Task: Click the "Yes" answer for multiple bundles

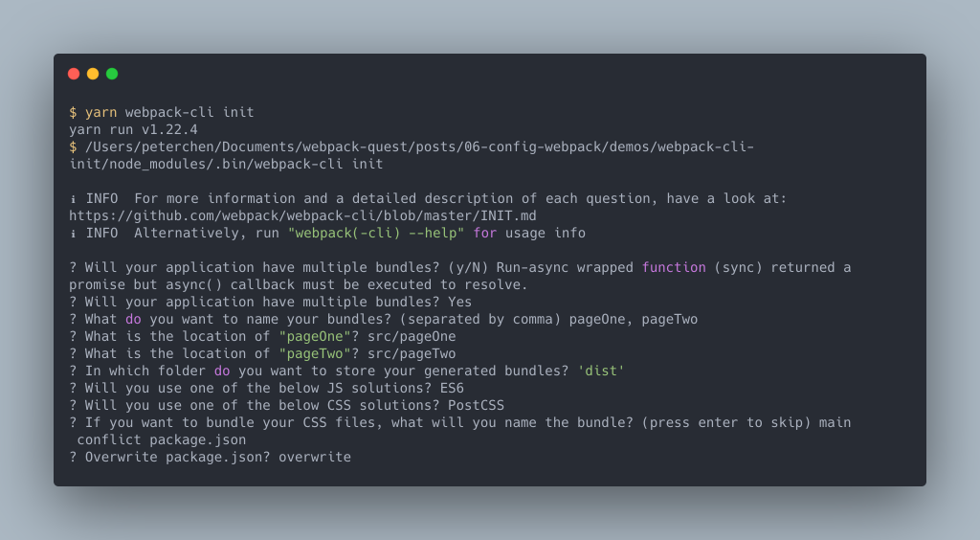Action: point(459,302)
